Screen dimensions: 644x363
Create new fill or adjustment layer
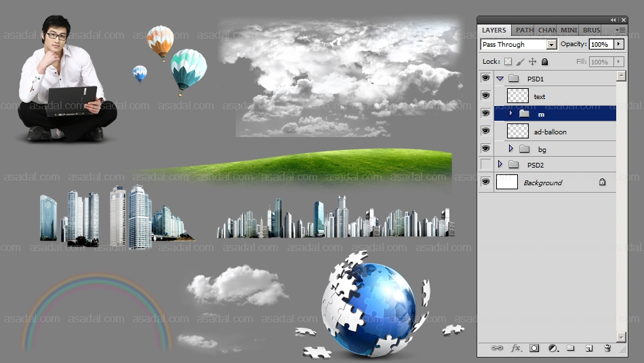552,348
